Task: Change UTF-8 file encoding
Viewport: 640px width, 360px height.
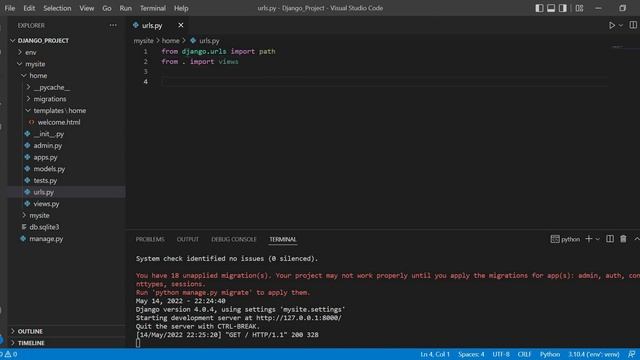Action: point(501,354)
